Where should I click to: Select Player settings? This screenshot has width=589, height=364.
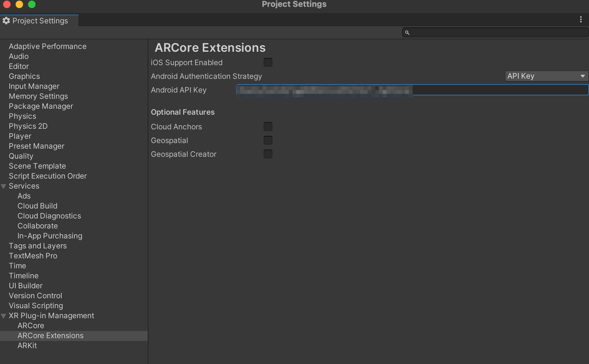click(20, 136)
